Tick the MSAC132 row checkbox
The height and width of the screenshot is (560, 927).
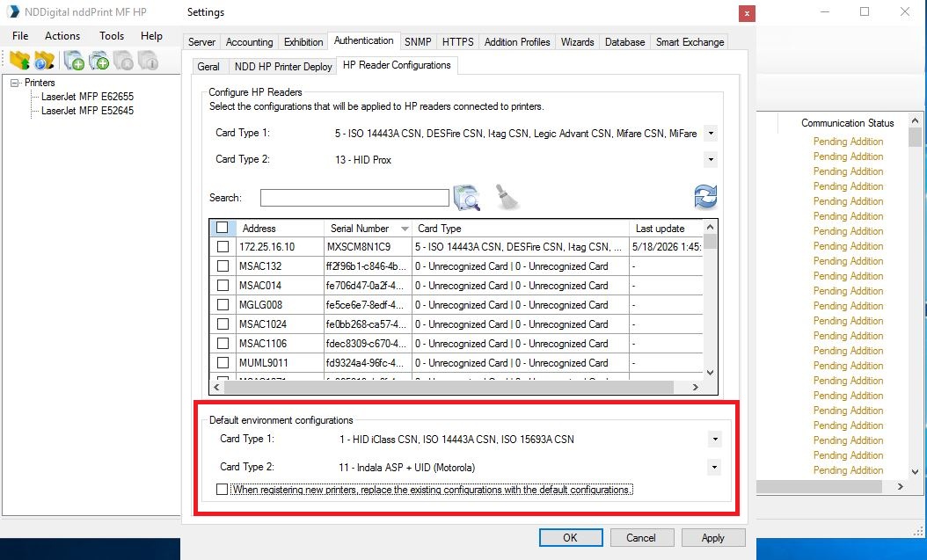(x=223, y=265)
